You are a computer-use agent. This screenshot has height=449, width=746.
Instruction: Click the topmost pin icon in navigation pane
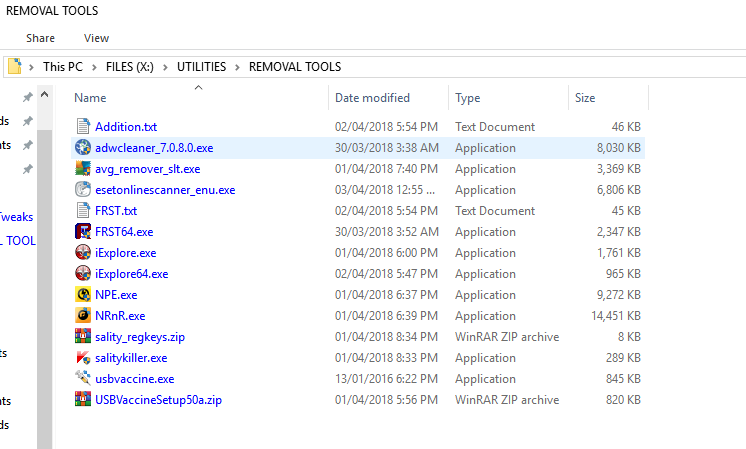28,98
